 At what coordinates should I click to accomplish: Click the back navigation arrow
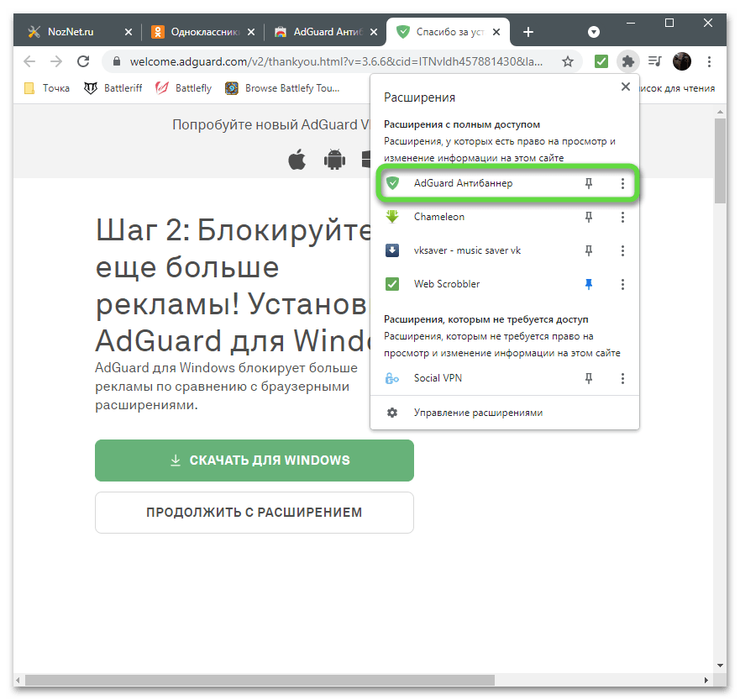click(29, 61)
